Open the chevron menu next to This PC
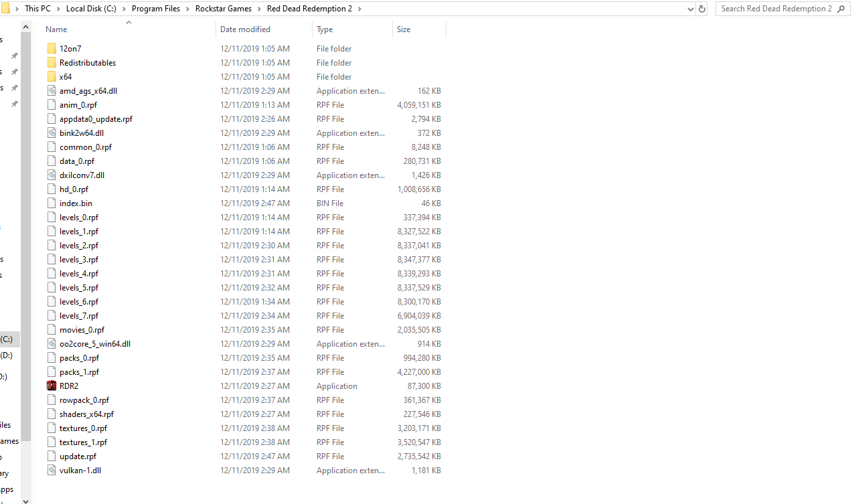This screenshot has width=852, height=504. [x=57, y=9]
